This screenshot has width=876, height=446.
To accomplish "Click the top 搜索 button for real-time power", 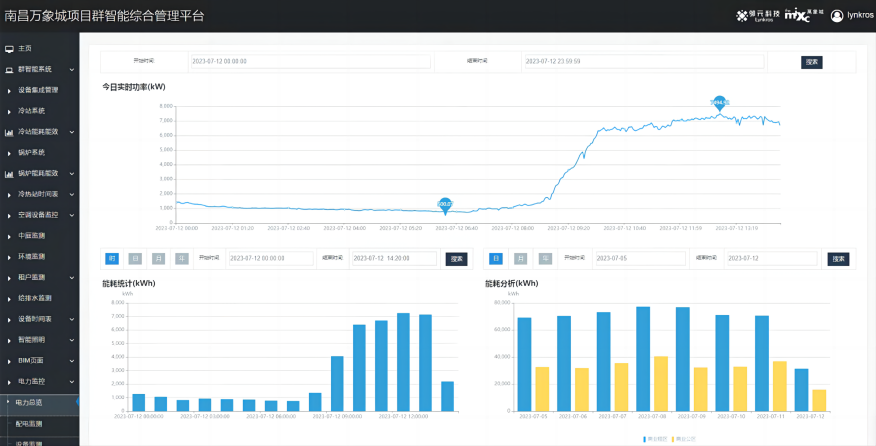I will pyautogui.click(x=811, y=62).
